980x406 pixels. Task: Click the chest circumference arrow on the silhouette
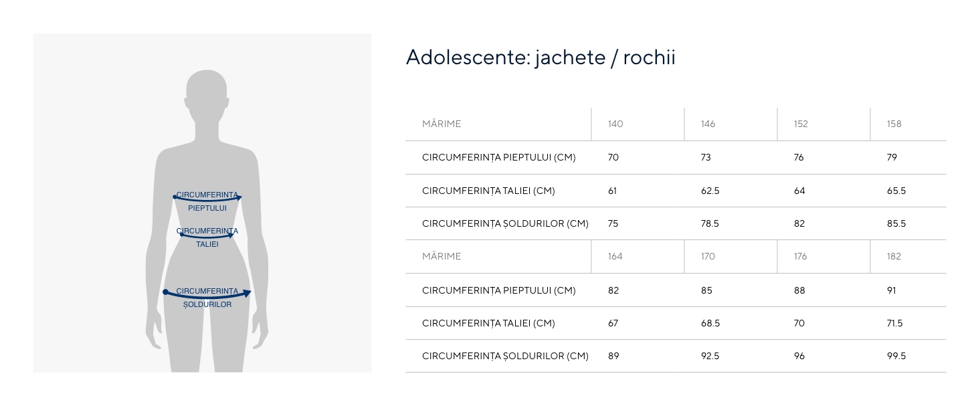coord(207,199)
